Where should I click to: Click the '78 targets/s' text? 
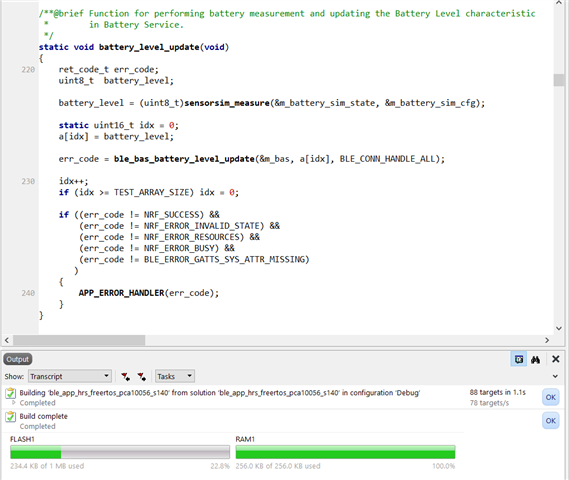489,403
